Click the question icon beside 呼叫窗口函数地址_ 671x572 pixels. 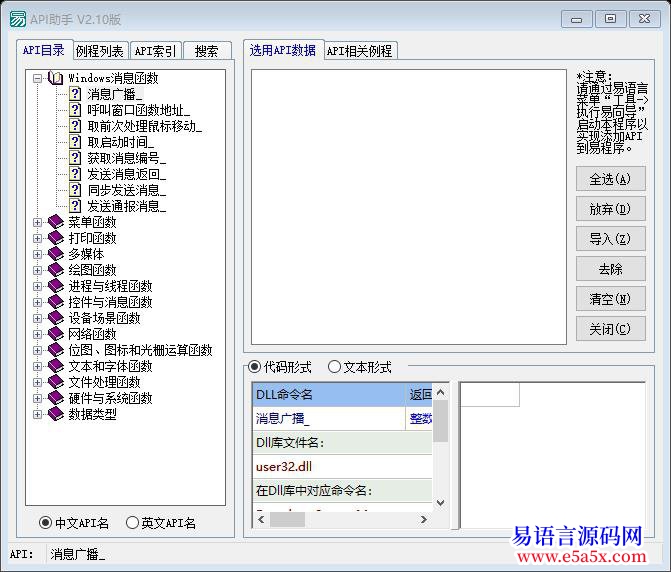75,110
